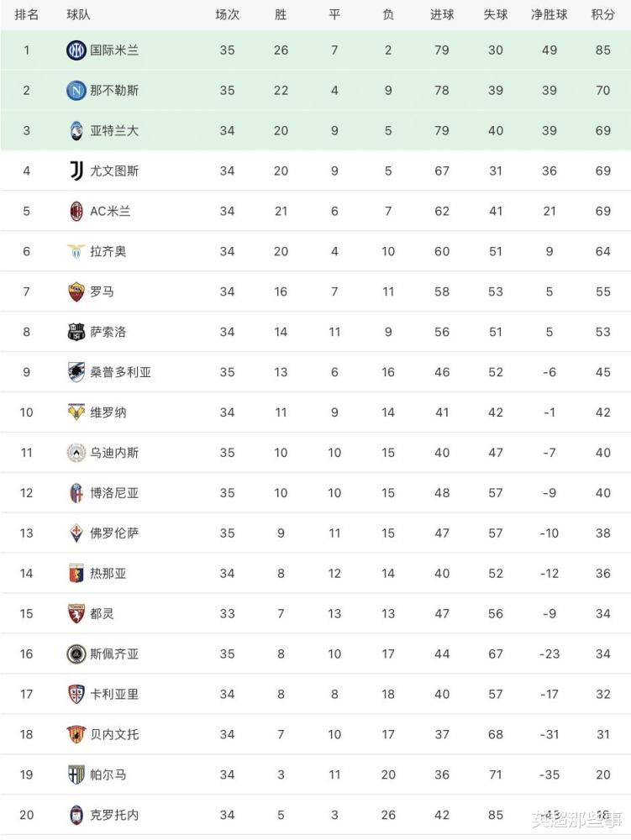This screenshot has width=631, height=840.
Task: Click the 克罗托内 team name
Action: click(114, 815)
